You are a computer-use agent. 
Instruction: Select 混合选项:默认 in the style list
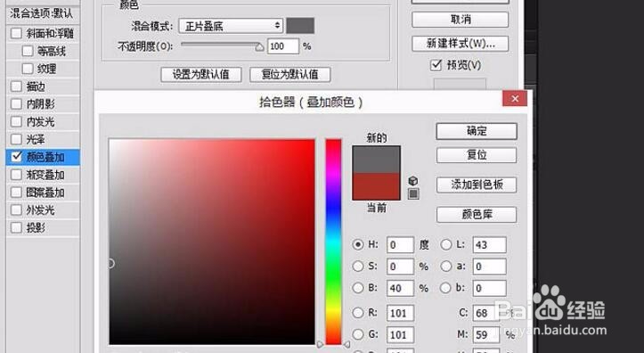point(43,13)
